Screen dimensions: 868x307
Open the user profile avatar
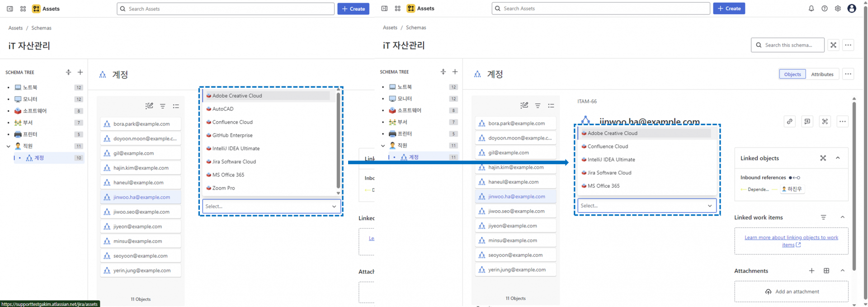pyautogui.click(x=852, y=9)
